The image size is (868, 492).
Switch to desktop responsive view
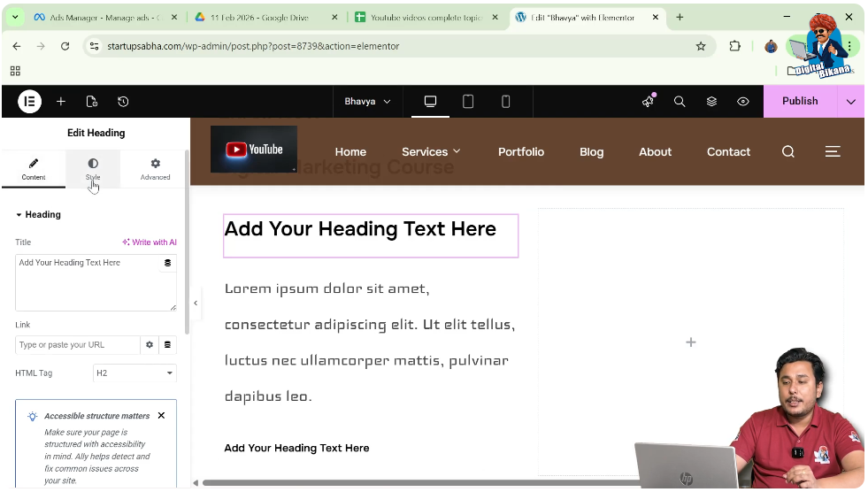430,101
